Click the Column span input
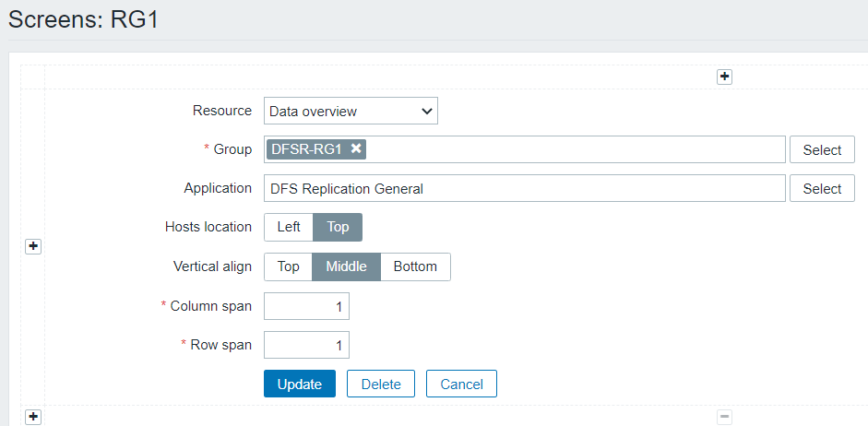 coord(306,306)
